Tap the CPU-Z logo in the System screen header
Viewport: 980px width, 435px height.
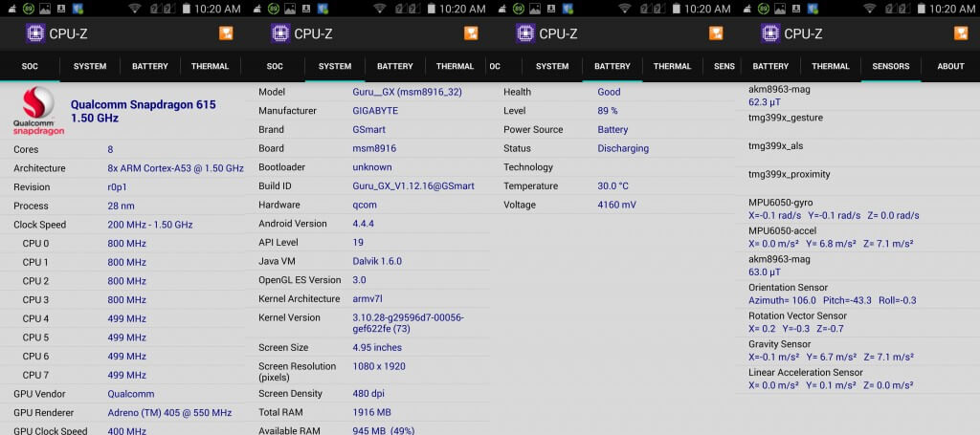coord(280,33)
